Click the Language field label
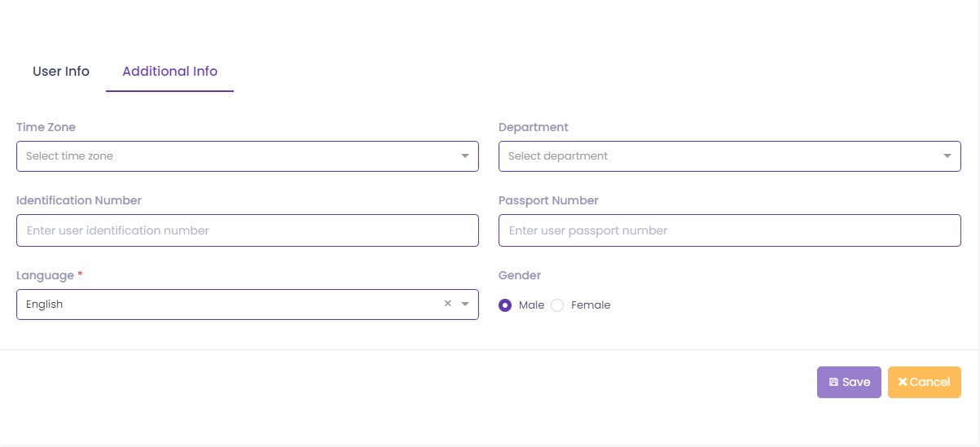This screenshot has height=447, width=980. click(x=46, y=275)
